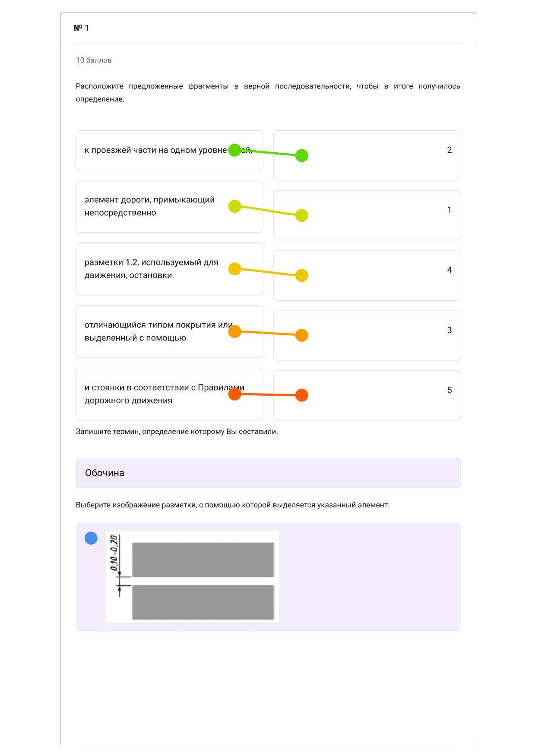
Task: Click the answer field containing 'Обочина'
Action: [x=268, y=473]
